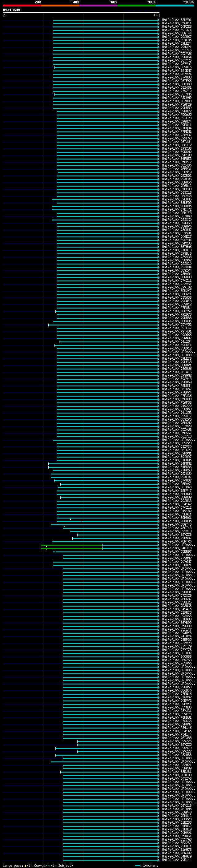Select label UniRef100_B9R8C2
Image resolution: width=197 pixels, height=868 pixels.
(x=177, y=111)
